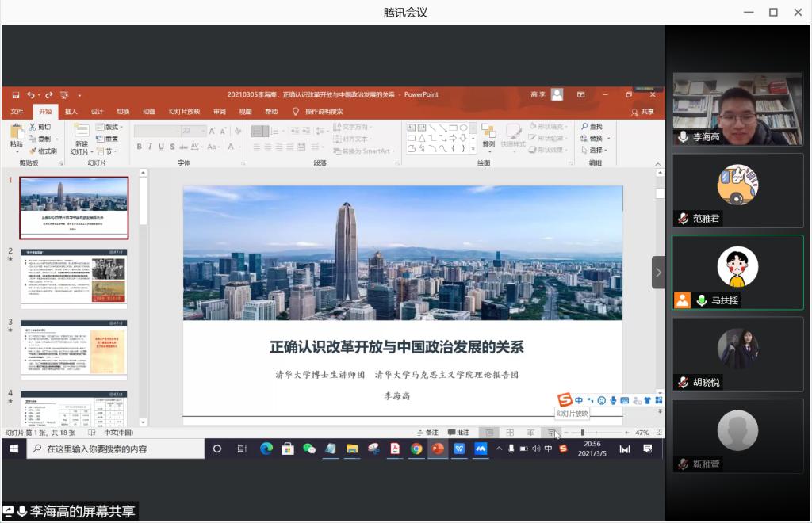The image size is (812, 523).
Task: Click the zoom slider in PowerPoint's status bar
Action: [583, 433]
